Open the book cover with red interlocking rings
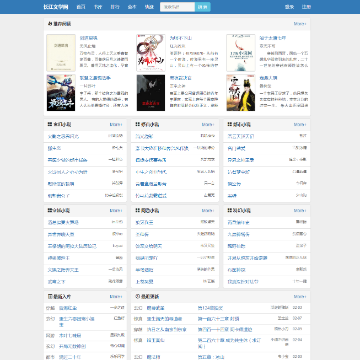 click(151, 53)
